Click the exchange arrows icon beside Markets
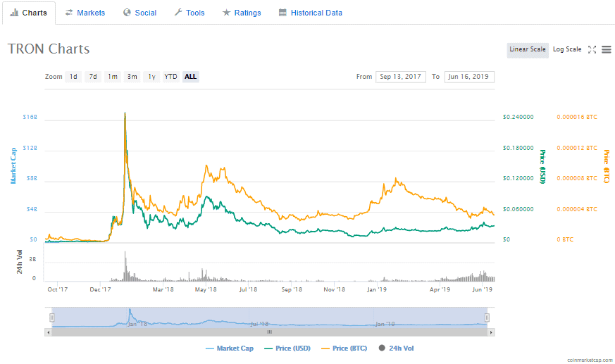Image resolution: width=615 pixels, height=364 pixels. pos(69,13)
